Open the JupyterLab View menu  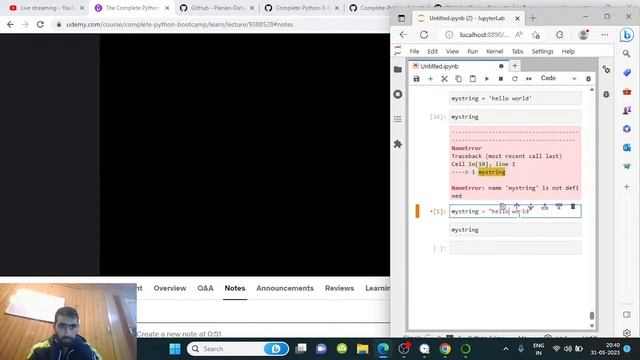[452, 51]
